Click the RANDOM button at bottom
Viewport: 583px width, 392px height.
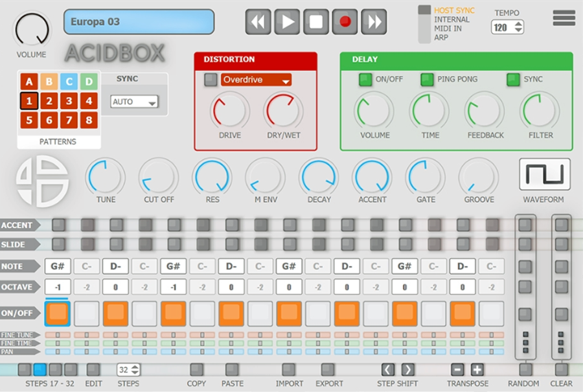pyautogui.click(x=525, y=369)
